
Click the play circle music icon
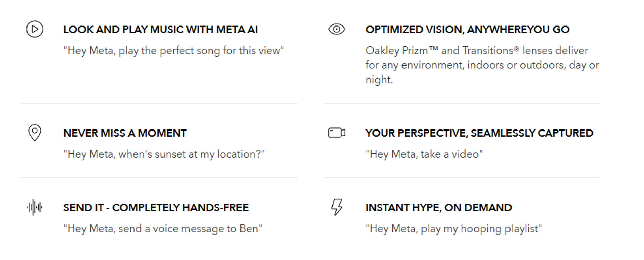pyautogui.click(x=35, y=29)
